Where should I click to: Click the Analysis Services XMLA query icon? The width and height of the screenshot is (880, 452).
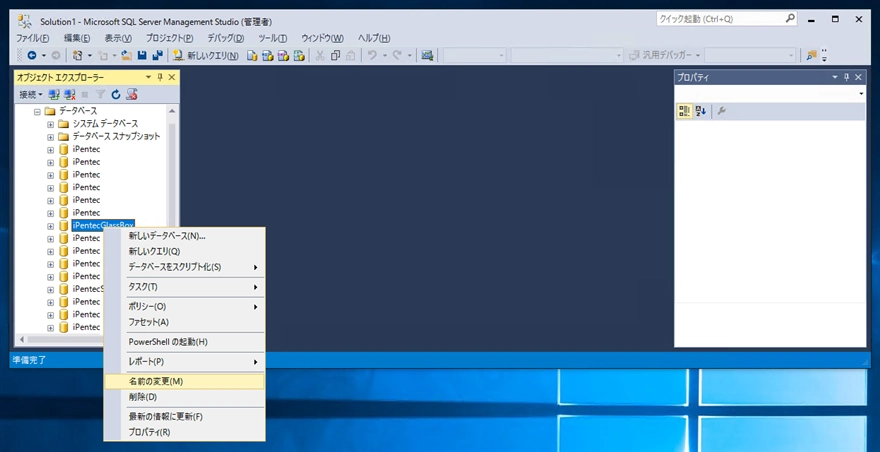(x=299, y=56)
